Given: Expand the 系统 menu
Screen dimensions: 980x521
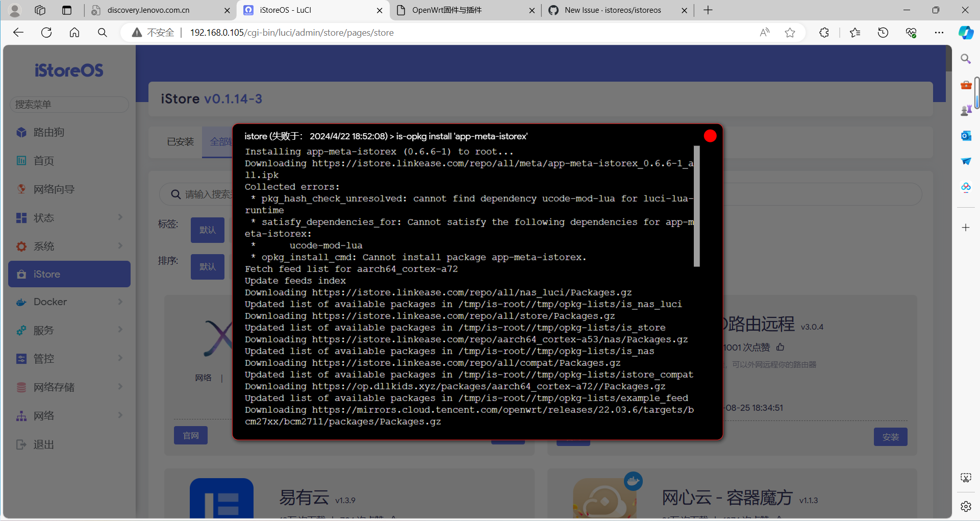Looking at the screenshot, I should (x=69, y=246).
